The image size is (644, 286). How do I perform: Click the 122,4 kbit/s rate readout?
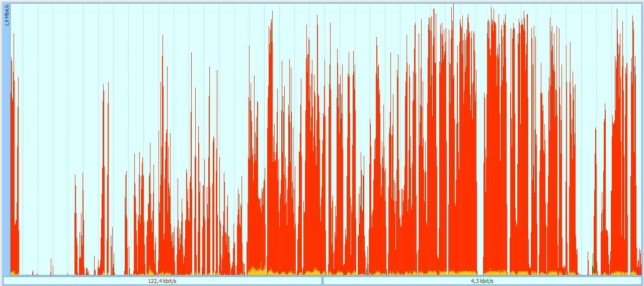pos(162,281)
